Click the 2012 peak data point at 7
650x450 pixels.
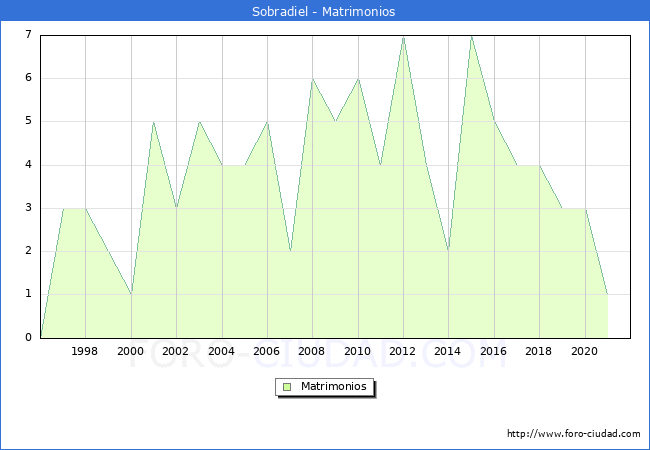click(403, 37)
